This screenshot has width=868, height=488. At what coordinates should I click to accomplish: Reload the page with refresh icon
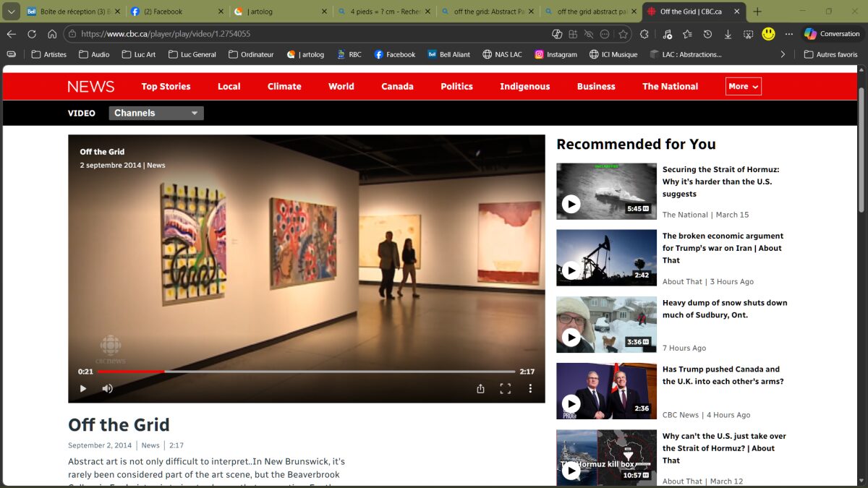(32, 34)
